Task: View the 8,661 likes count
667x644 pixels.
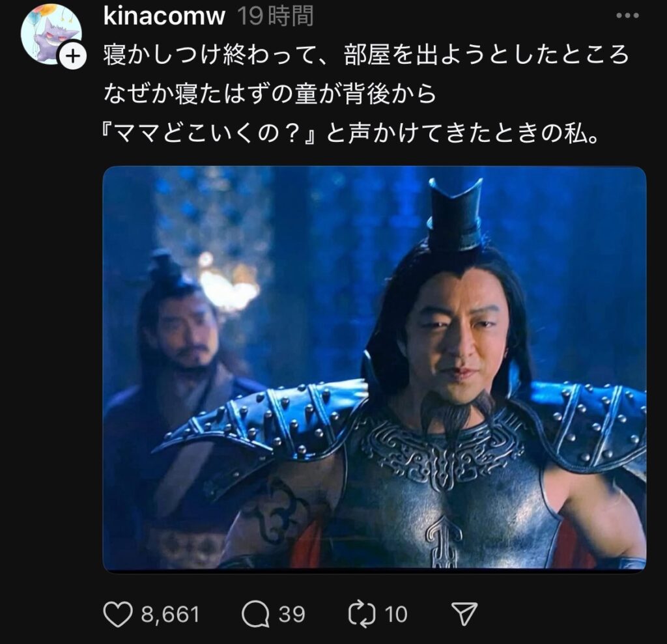Action: (x=170, y=615)
